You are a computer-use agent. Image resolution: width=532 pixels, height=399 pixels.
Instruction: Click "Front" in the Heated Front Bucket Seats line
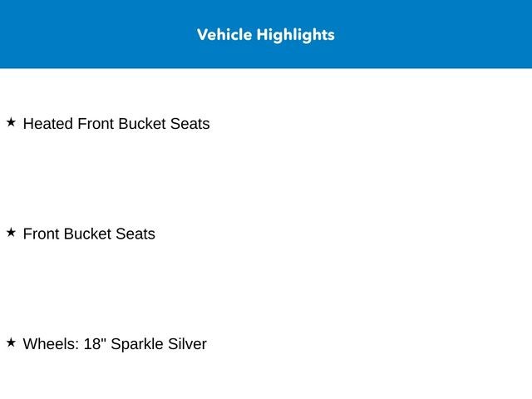(x=96, y=124)
